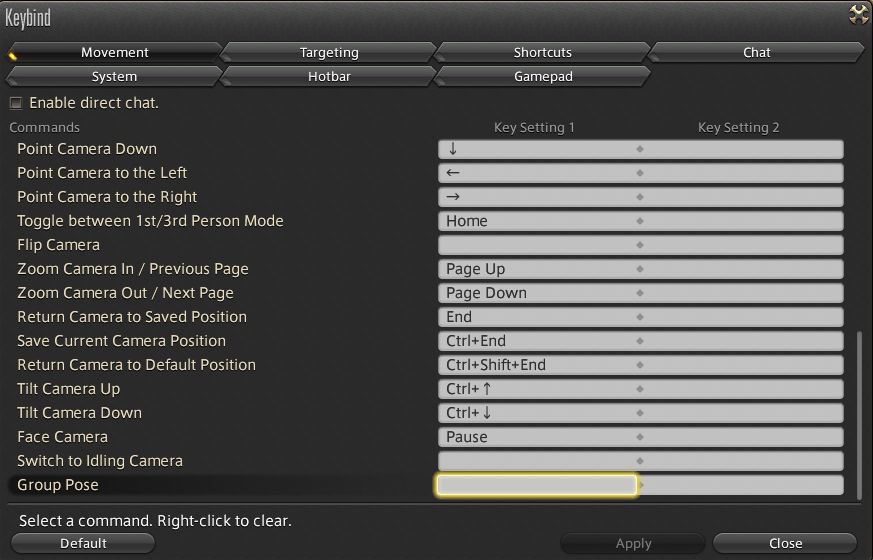Switch to the Movement tab
Image resolution: width=873 pixels, height=560 pixels.
pyautogui.click(x=114, y=52)
